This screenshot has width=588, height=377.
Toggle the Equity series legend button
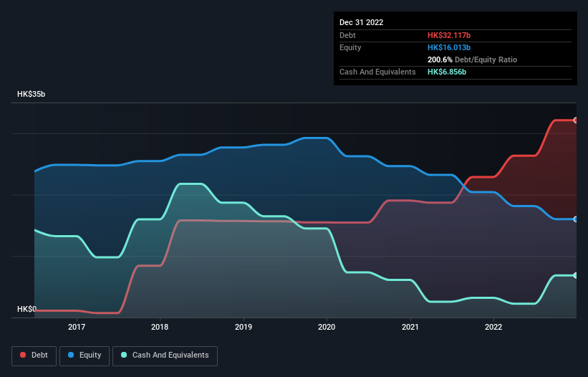(85, 355)
